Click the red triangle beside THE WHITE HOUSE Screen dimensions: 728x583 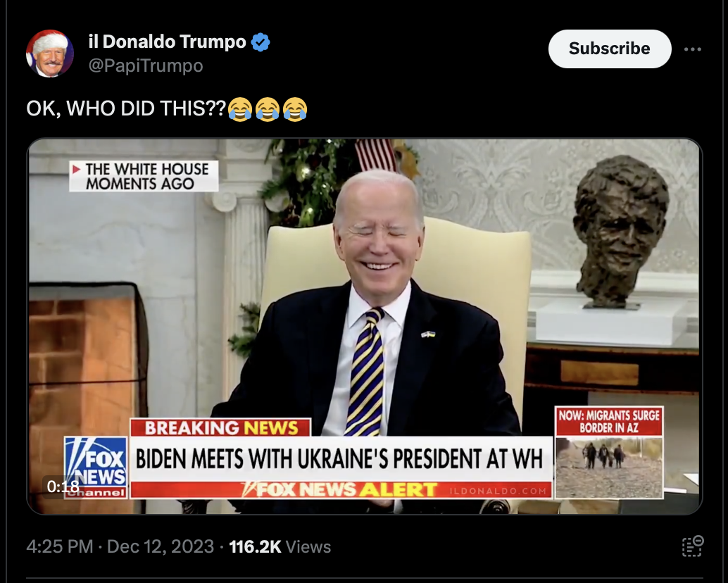point(76,169)
